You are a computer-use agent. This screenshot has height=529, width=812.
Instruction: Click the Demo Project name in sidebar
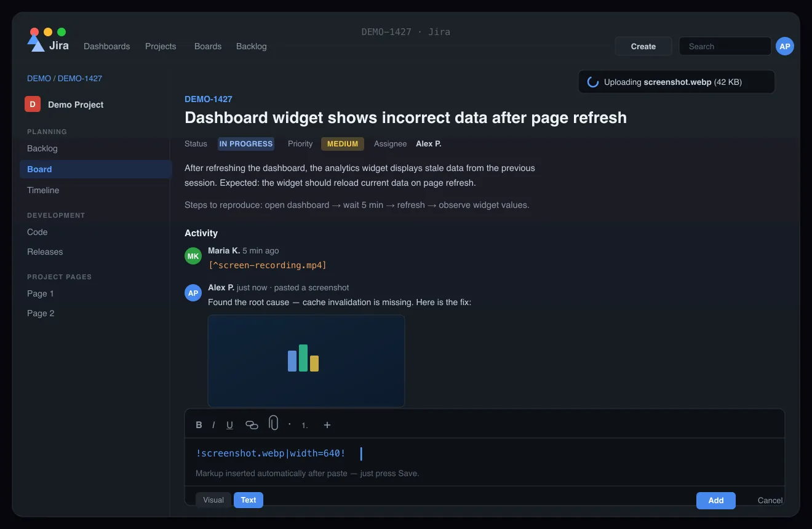pyautogui.click(x=76, y=105)
